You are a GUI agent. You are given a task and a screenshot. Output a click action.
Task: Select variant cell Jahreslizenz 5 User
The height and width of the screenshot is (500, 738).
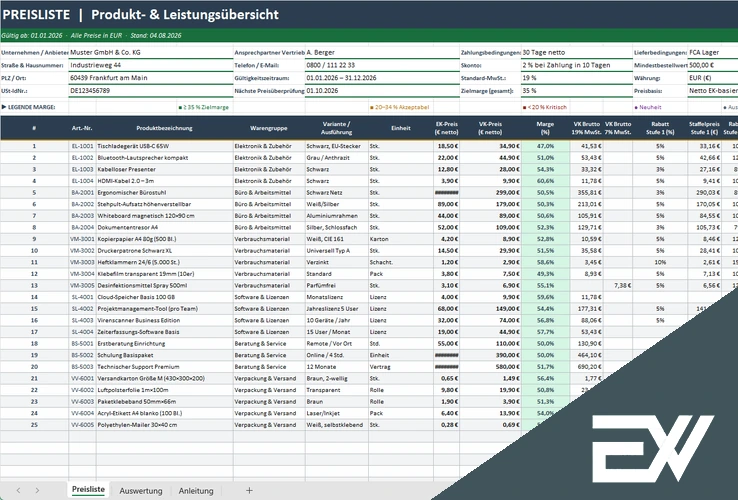[337, 309]
